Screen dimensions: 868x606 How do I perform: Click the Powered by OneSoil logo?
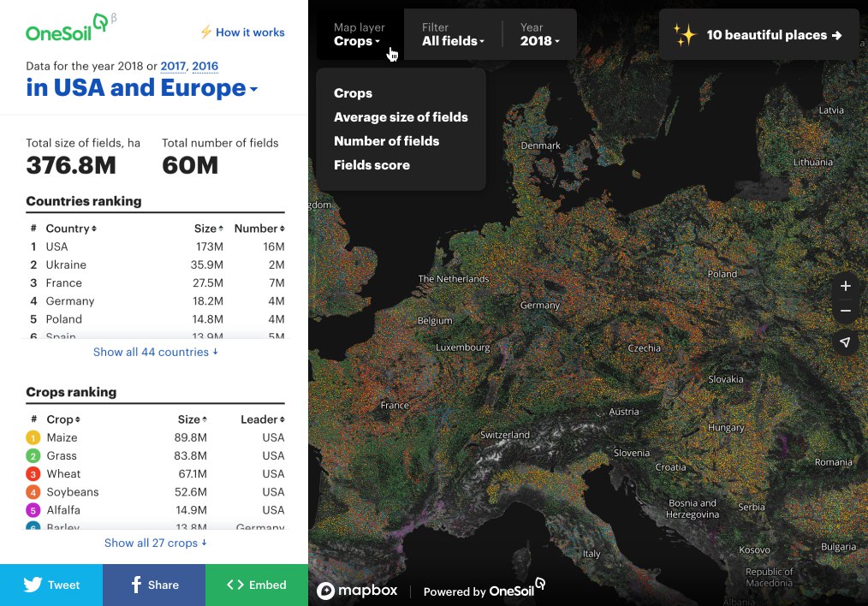(485, 589)
